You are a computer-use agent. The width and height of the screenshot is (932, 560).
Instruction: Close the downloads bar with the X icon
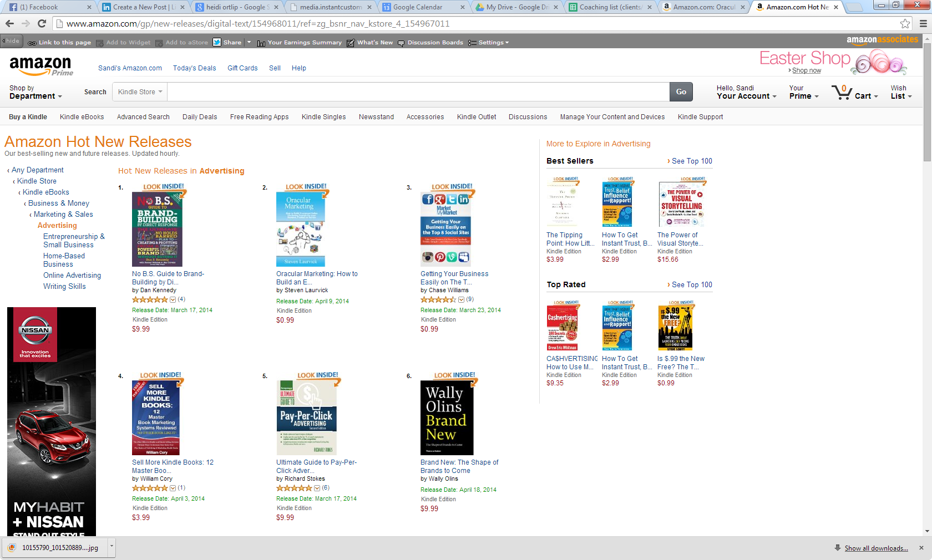921,548
